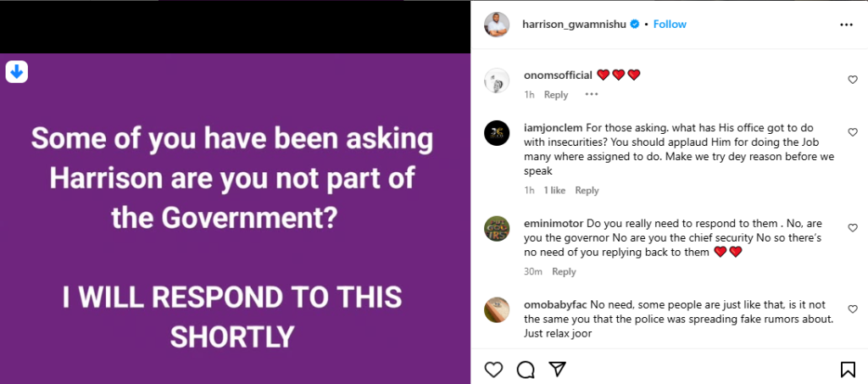Open the comment bubble icon
This screenshot has height=384, width=868.
pyautogui.click(x=525, y=369)
